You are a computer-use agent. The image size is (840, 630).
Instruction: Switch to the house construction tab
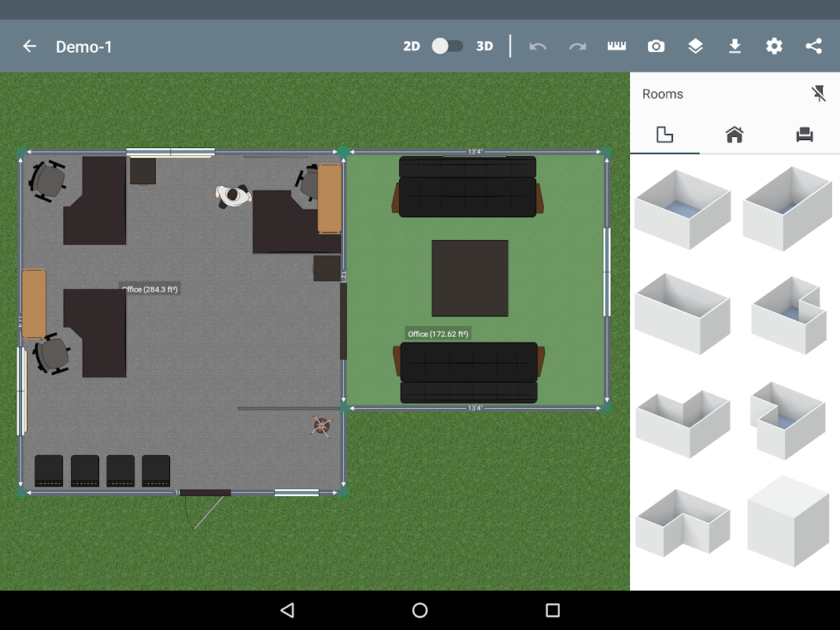735,135
